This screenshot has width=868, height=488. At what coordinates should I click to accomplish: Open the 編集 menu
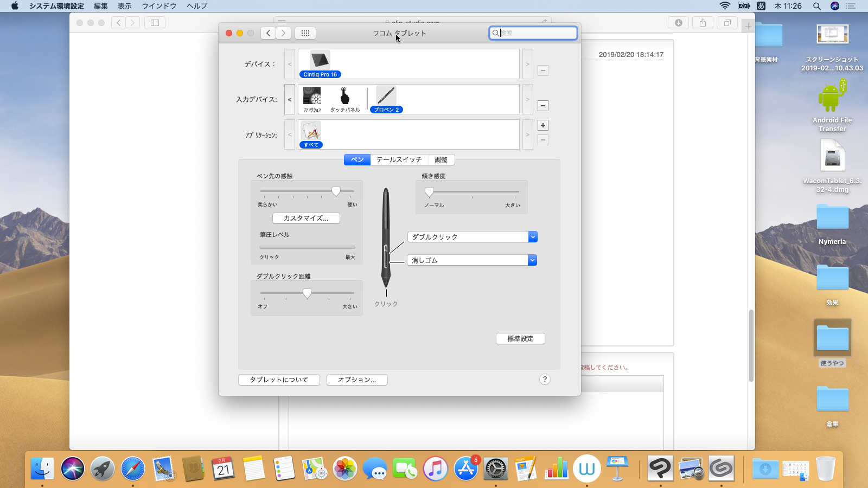tap(101, 6)
